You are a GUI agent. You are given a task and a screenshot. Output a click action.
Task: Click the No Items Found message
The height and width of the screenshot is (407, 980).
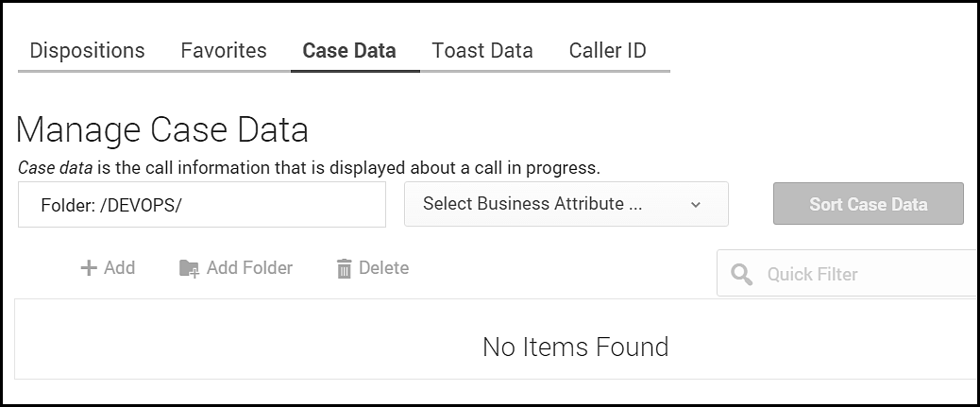click(575, 347)
